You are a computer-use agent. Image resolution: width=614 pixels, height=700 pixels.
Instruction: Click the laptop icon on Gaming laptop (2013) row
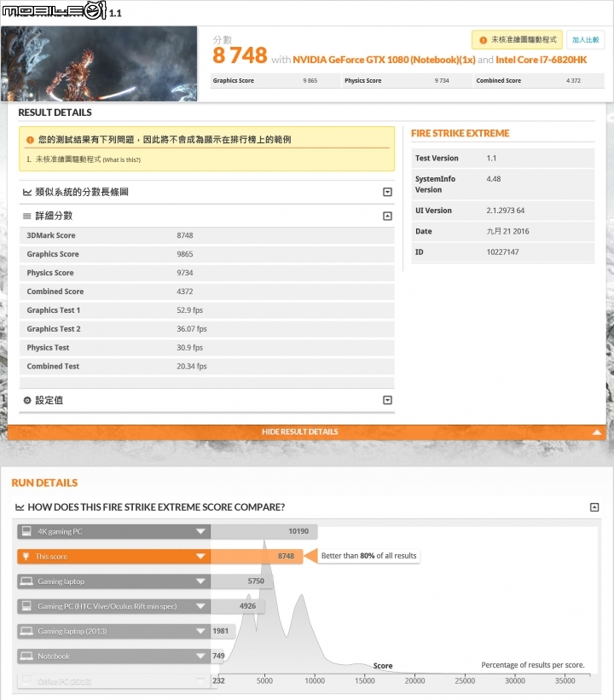pyautogui.click(x=26, y=631)
